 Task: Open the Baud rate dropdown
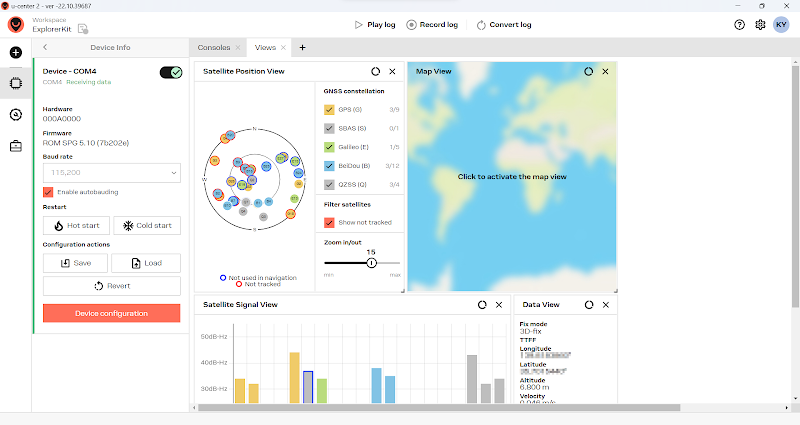tap(112, 172)
